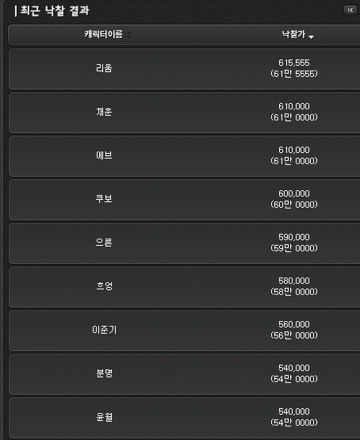Click the 최근 낙찰 결과 panel title
Screen dimensions: 360x440
click(x=55, y=11)
